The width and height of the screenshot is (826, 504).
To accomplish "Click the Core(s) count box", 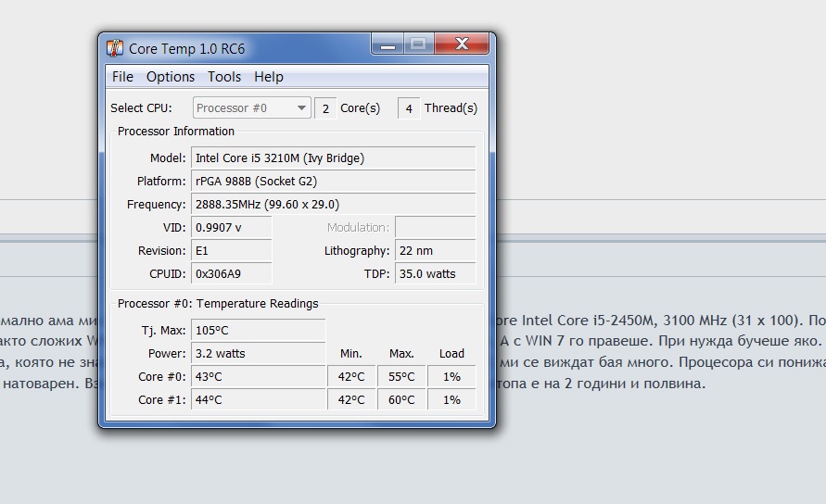I will pos(325,108).
